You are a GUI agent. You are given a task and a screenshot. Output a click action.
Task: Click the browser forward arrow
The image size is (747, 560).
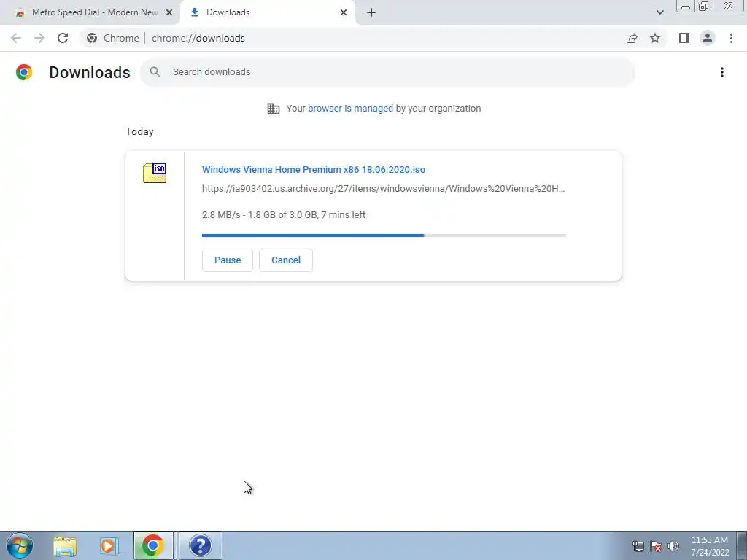coord(39,38)
